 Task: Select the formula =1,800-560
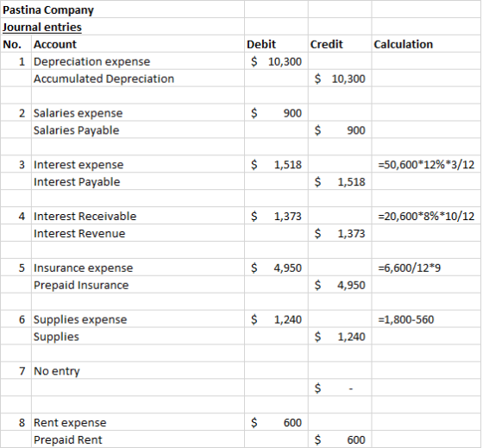(x=426, y=319)
